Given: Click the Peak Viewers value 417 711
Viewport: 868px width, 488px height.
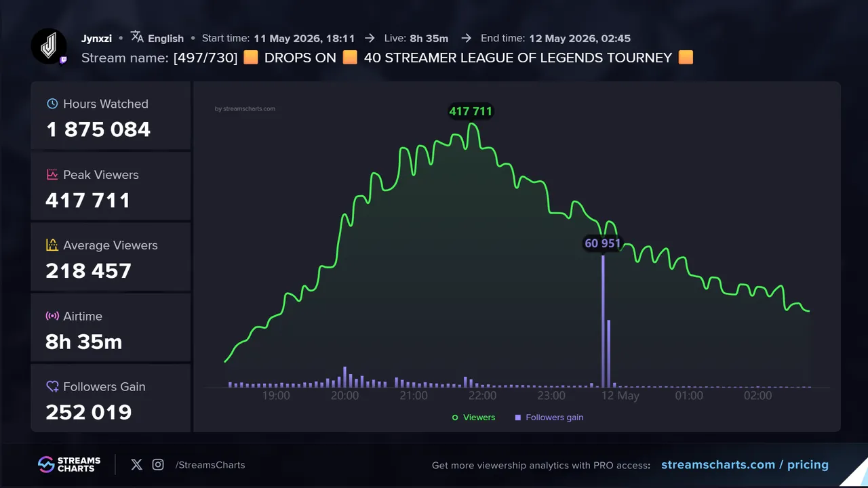Looking at the screenshot, I should coord(88,201).
